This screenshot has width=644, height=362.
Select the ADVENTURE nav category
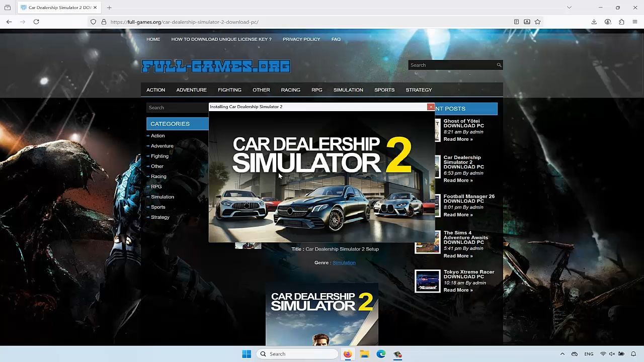(191, 90)
